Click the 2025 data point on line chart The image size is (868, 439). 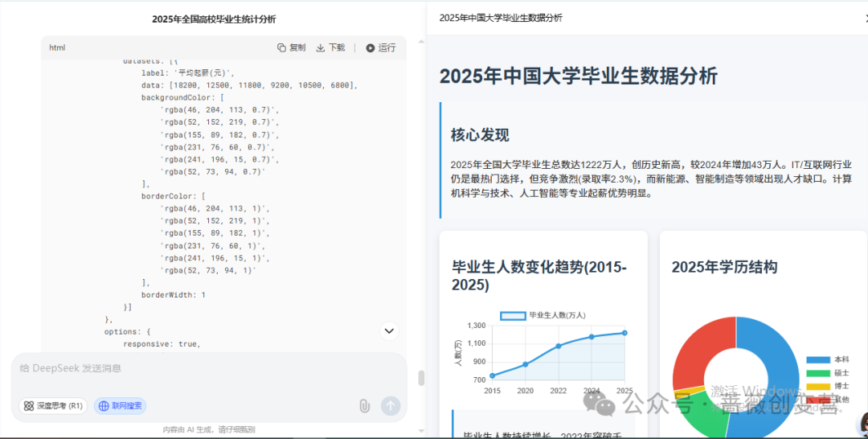pos(624,333)
